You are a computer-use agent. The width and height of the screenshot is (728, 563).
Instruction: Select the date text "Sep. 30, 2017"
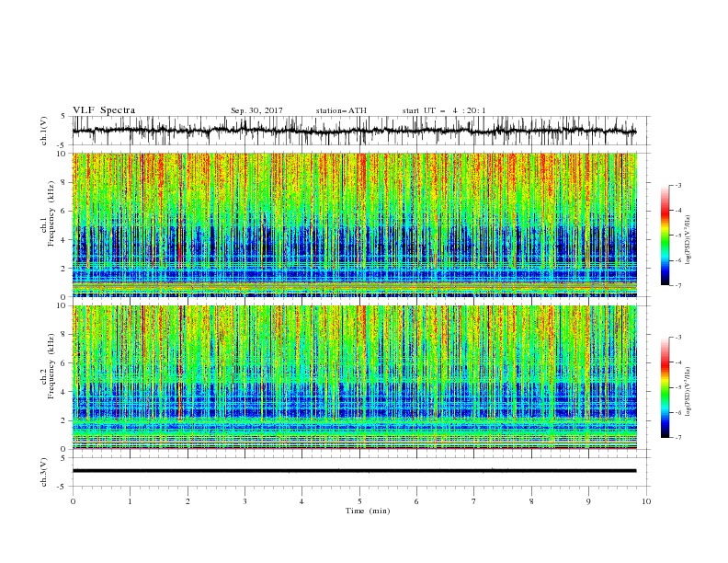pos(256,110)
